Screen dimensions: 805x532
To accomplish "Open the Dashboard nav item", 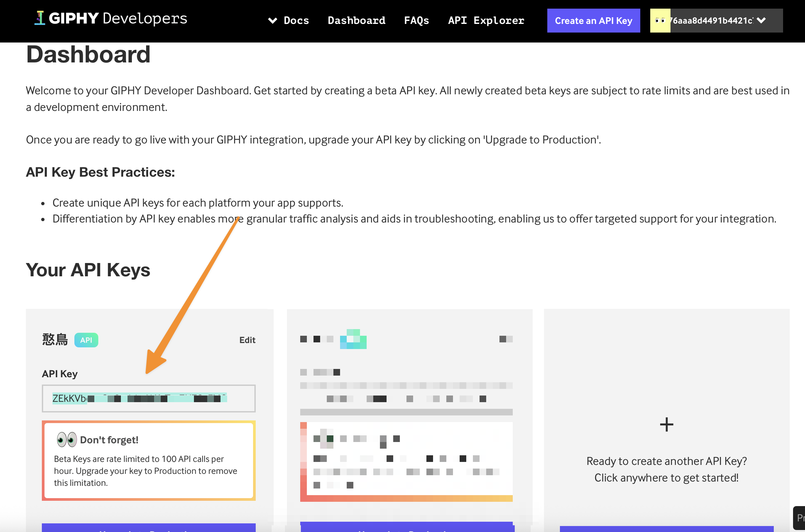I will (356, 20).
